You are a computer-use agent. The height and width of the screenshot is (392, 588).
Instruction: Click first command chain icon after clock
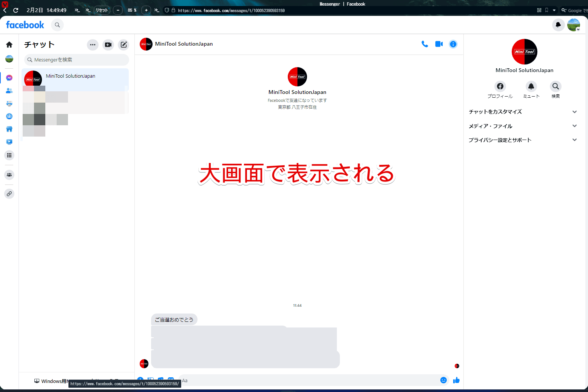(77, 10)
